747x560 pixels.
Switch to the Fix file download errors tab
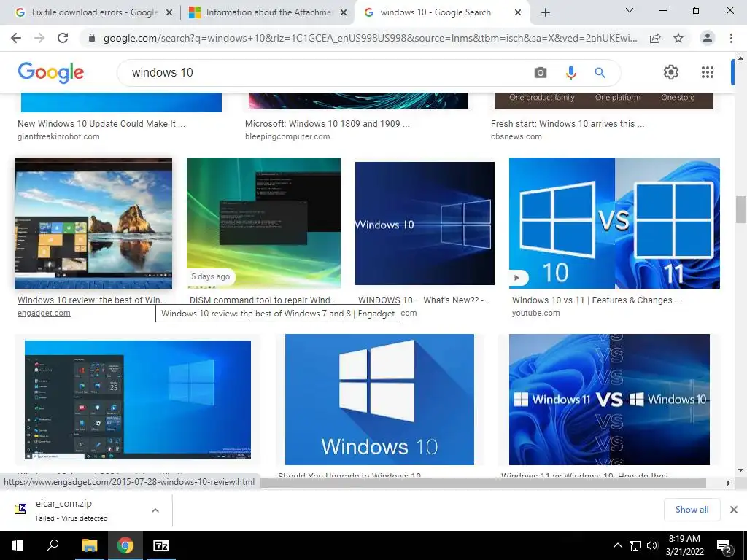tap(94, 12)
